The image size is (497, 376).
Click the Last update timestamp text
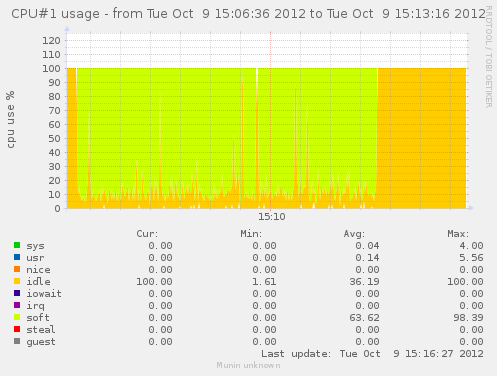[372, 354]
